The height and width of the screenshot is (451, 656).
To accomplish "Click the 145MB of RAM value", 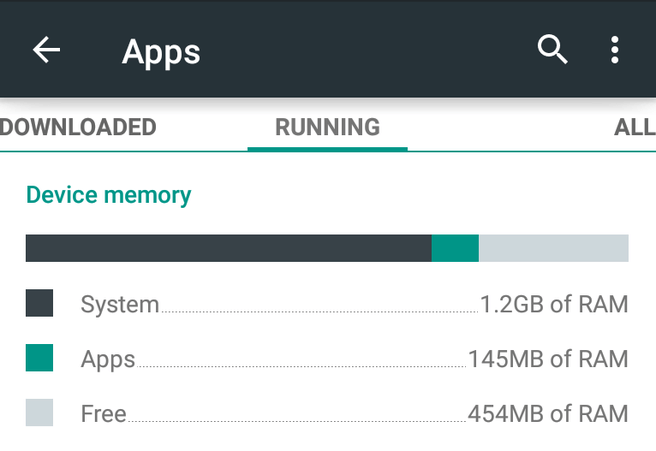I will (548, 359).
